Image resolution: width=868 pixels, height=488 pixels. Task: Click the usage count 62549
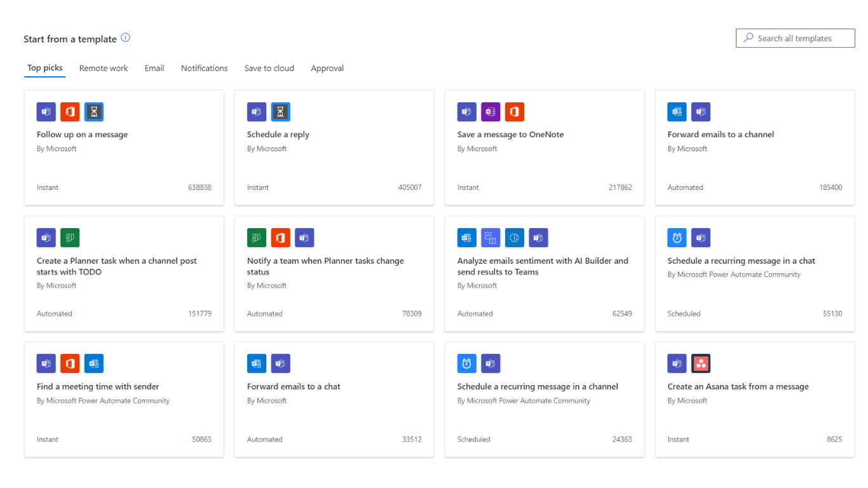[622, 313]
